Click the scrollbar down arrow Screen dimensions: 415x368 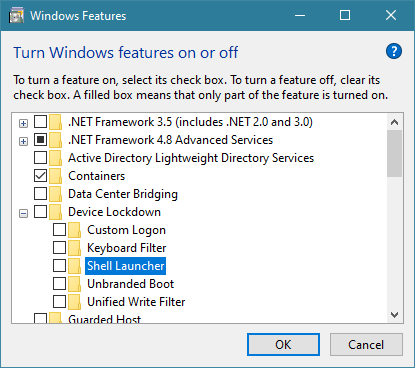395,315
